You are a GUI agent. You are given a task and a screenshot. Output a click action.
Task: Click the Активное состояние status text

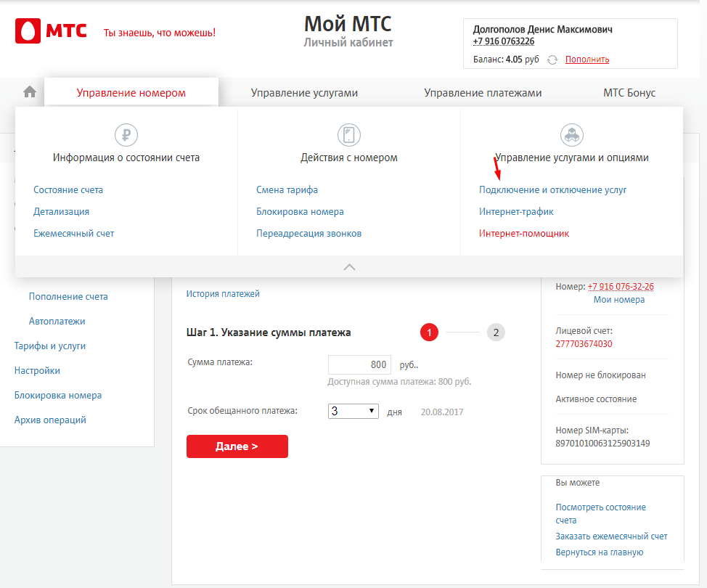pyautogui.click(x=596, y=399)
